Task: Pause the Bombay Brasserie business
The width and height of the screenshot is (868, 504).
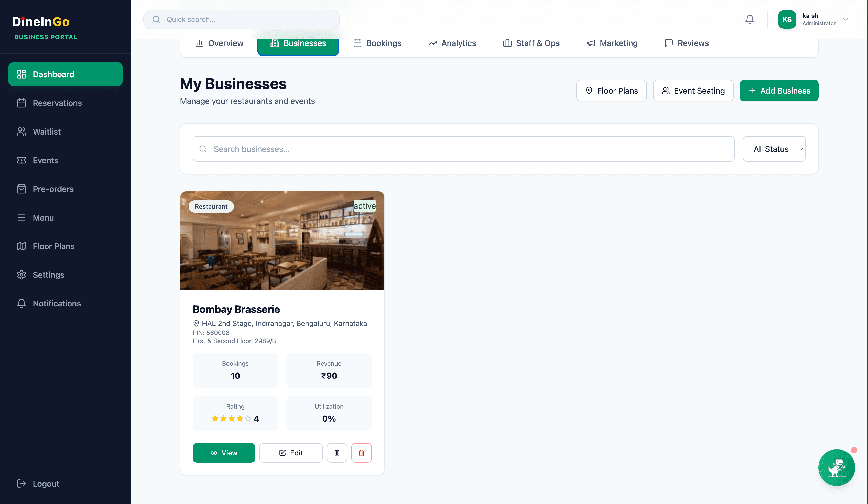Action: 337,453
